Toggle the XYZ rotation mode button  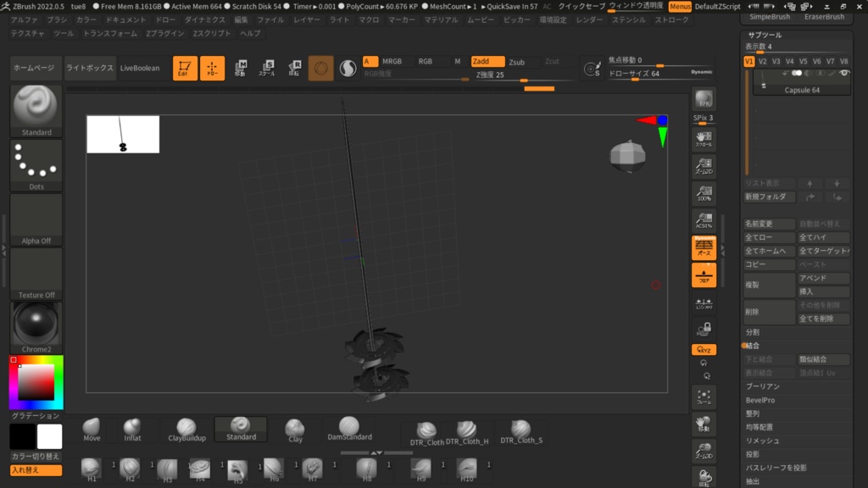[x=704, y=350]
